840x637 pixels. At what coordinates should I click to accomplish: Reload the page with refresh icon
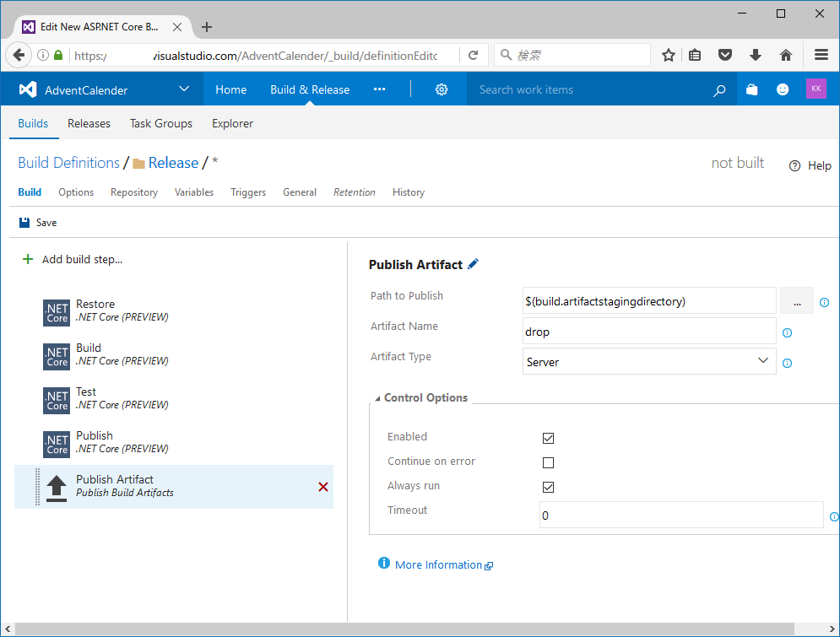pyautogui.click(x=473, y=55)
